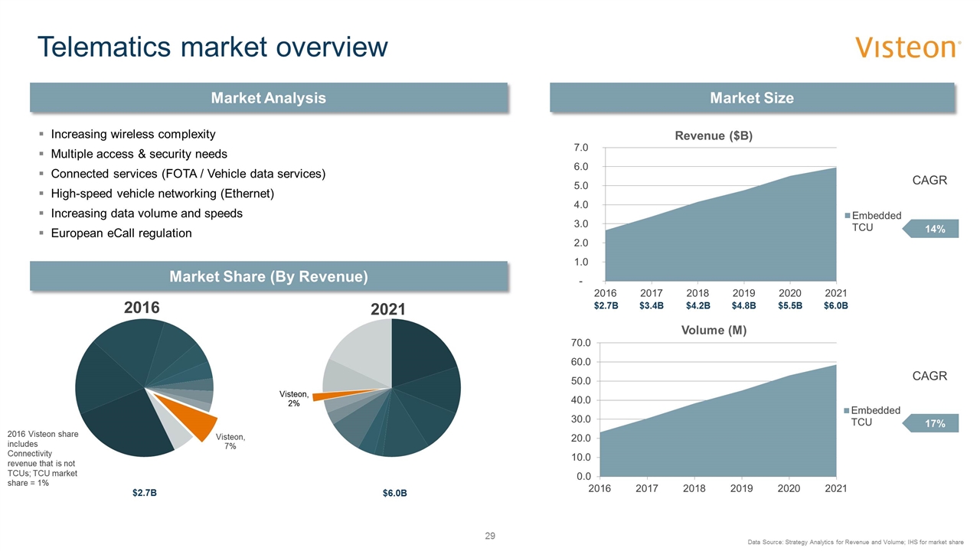This screenshot has width=980, height=551.
Task: Click the bullet Increasing wireless complexity
Action: pos(133,134)
